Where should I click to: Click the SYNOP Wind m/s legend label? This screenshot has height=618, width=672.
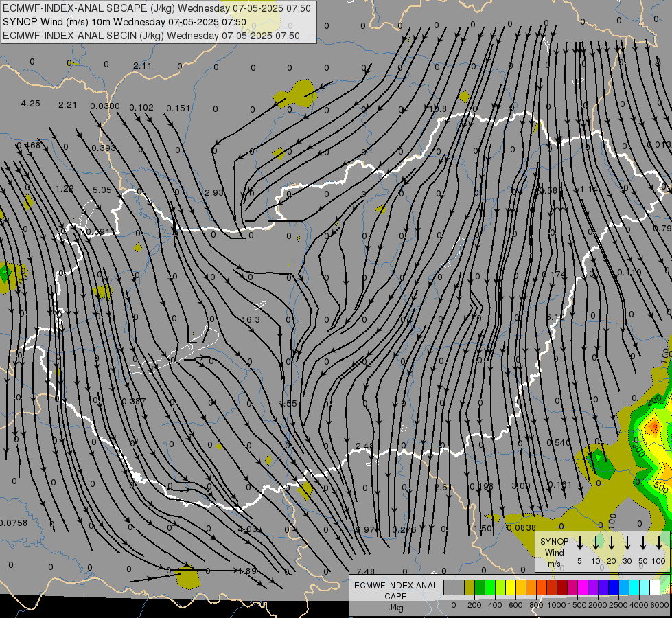[x=554, y=552]
